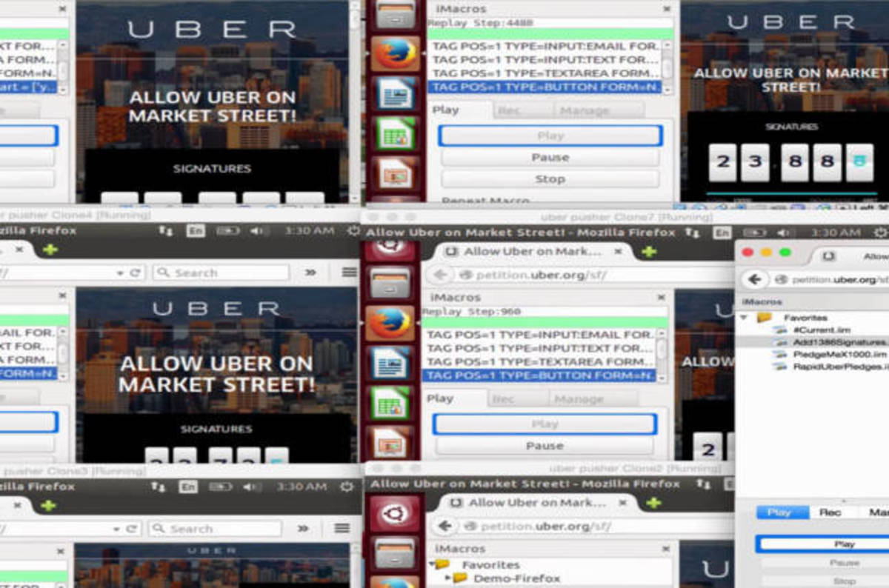Image resolution: width=889 pixels, height=588 pixels.
Task: Click Play button in Replay Step:4480 window
Action: tap(550, 136)
